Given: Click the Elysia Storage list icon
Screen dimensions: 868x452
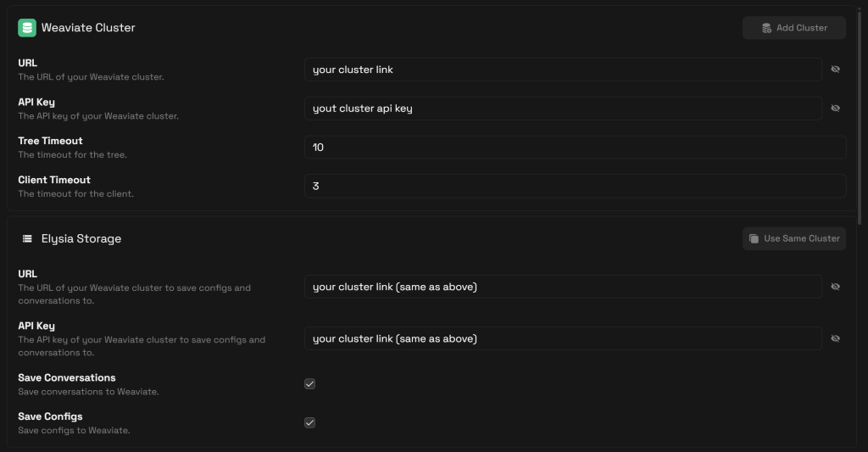Looking at the screenshot, I should pyautogui.click(x=27, y=239).
